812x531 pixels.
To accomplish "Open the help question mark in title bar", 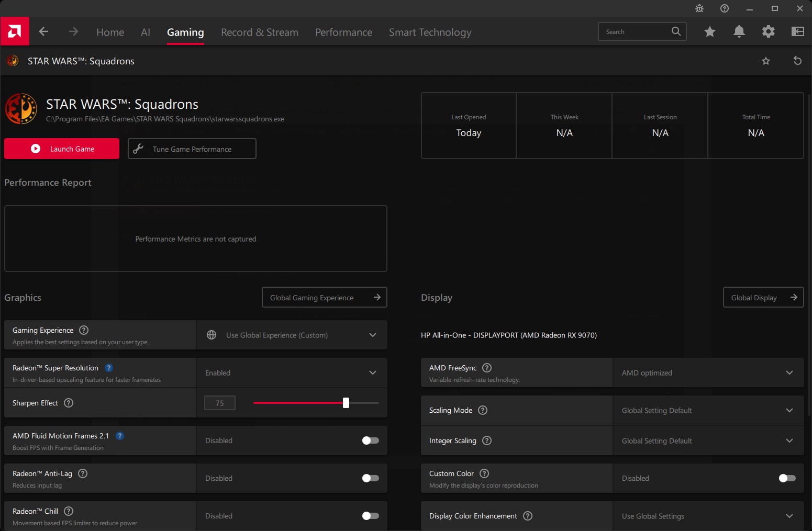I will 725,8.
